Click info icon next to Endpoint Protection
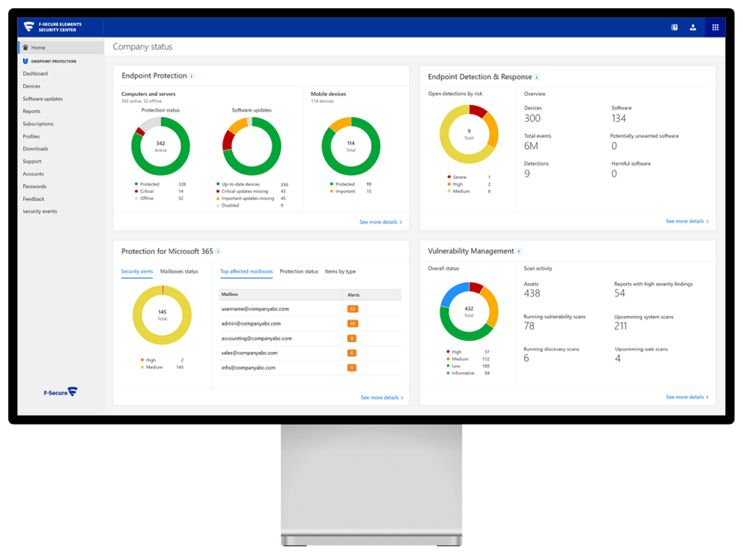 [x=192, y=76]
